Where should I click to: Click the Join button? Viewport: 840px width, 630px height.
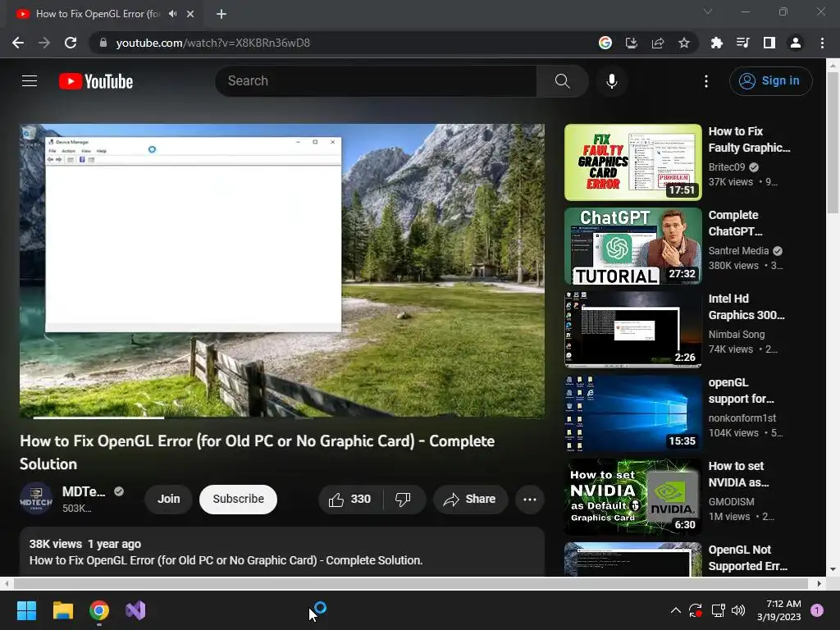[x=169, y=499]
